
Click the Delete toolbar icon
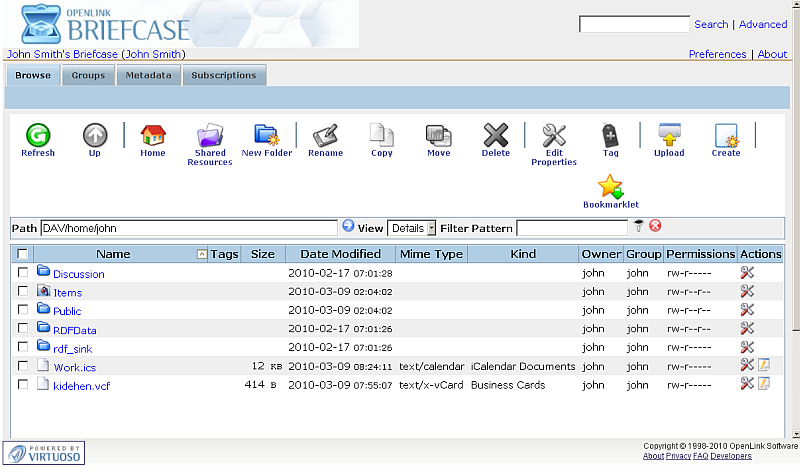(x=495, y=135)
